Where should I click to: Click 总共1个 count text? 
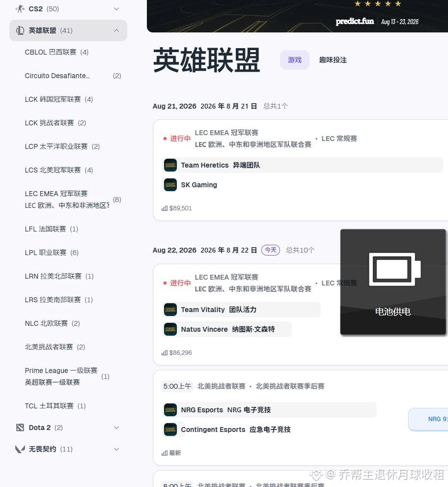point(276,106)
